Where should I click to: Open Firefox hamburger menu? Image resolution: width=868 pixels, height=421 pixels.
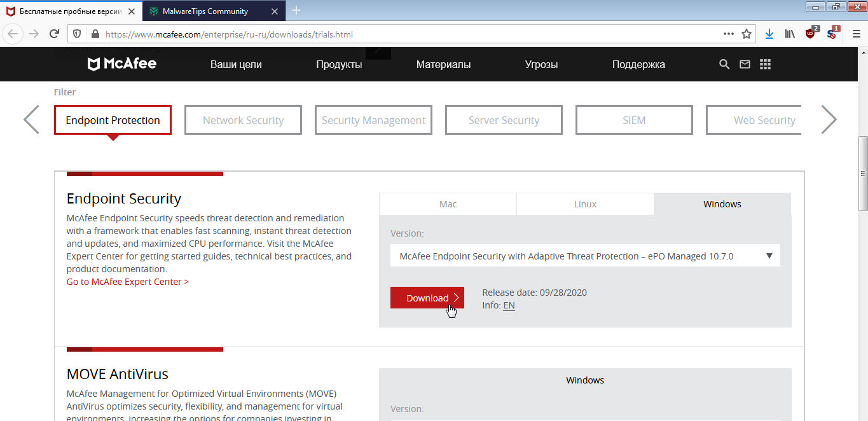pos(856,34)
